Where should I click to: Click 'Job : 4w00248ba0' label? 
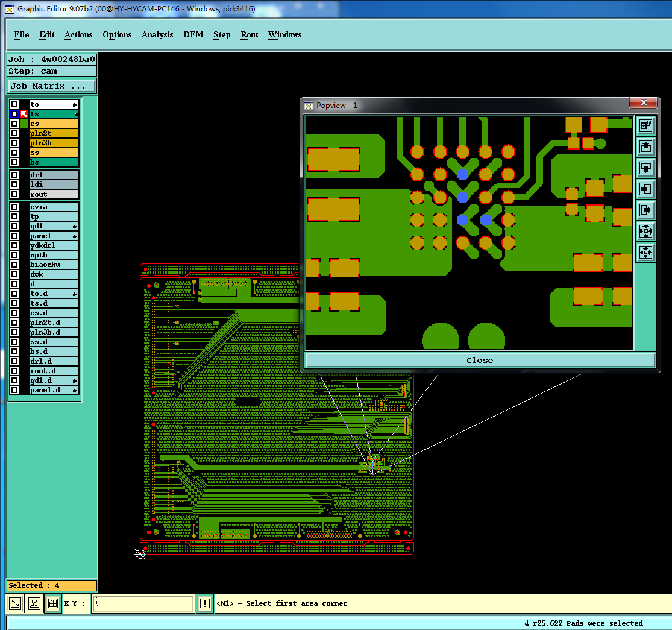pyautogui.click(x=52, y=59)
